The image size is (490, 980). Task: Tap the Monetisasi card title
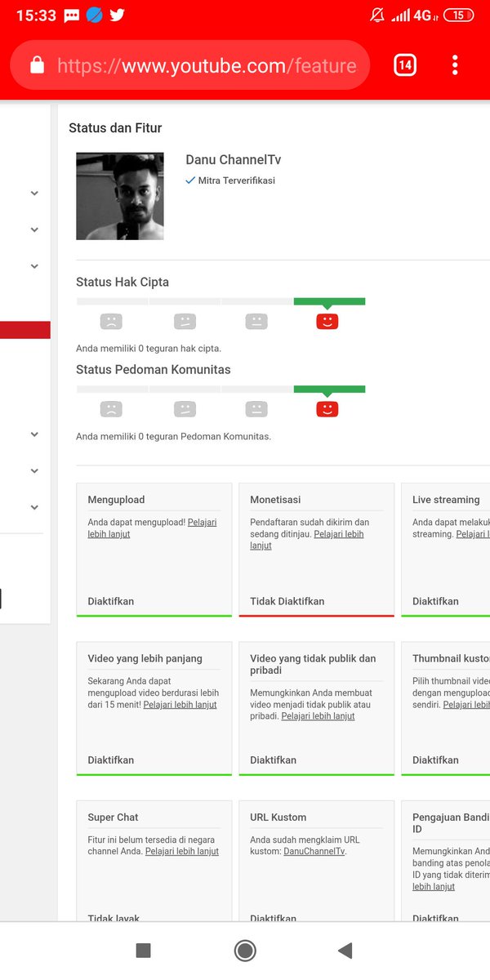pos(275,500)
